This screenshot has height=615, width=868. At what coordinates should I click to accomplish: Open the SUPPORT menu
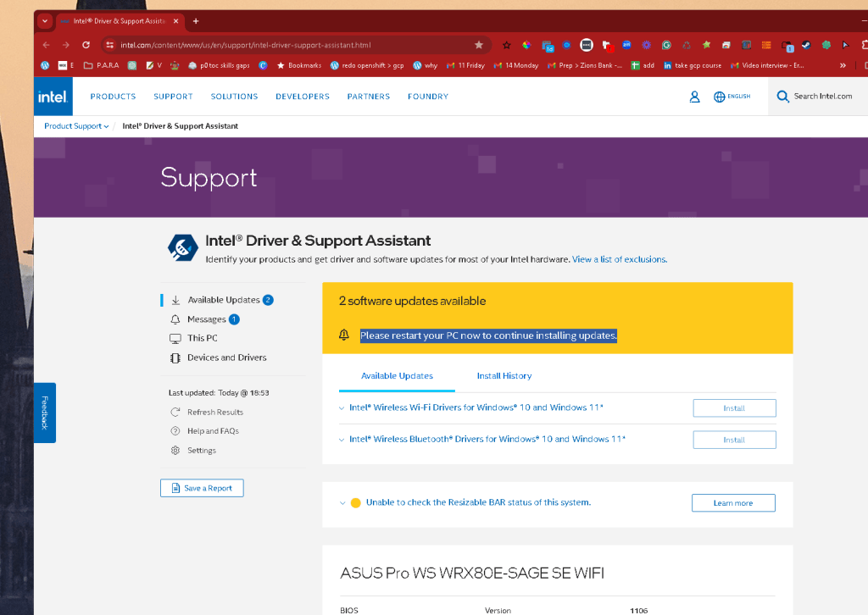[x=173, y=97]
